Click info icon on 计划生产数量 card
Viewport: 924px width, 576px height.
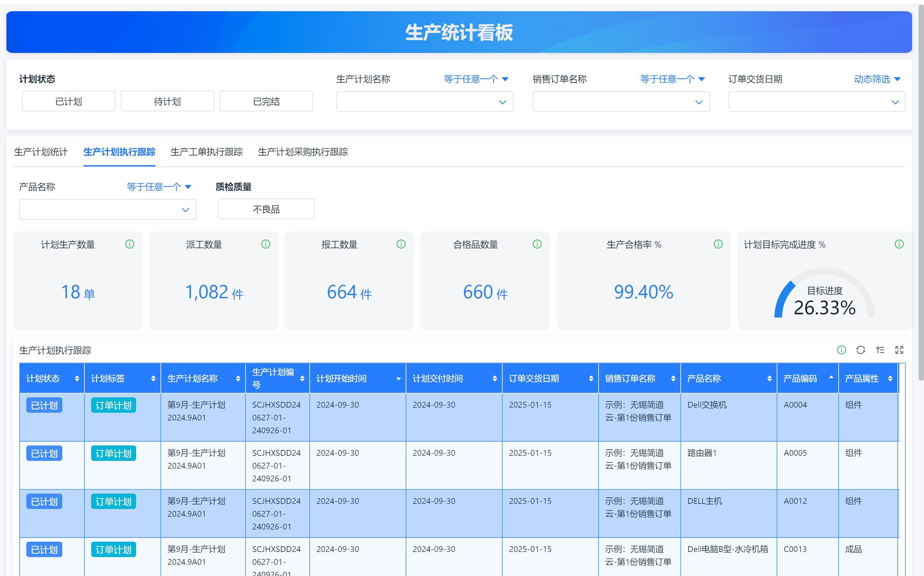click(130, 244)
